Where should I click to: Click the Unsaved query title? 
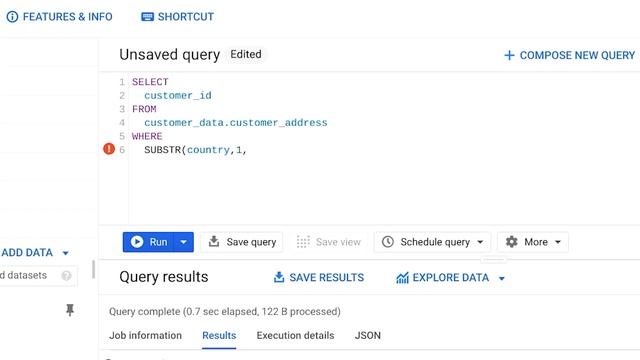(x=170, y=55)
